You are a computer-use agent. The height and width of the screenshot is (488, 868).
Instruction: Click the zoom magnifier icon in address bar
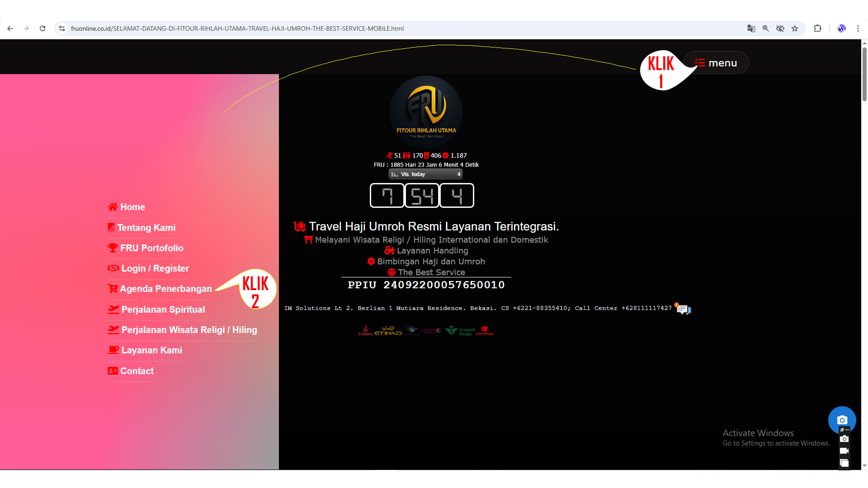coord(765,28)
